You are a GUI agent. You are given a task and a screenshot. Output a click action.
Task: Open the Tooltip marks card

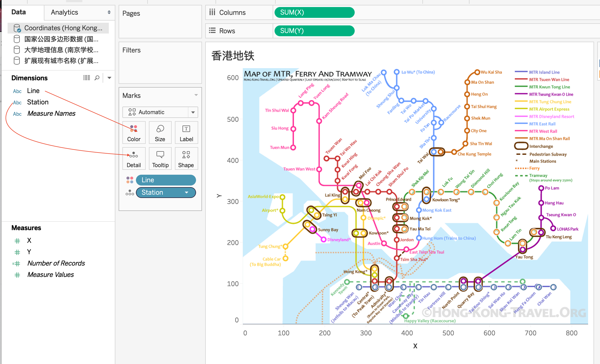(x=160, y=158)
